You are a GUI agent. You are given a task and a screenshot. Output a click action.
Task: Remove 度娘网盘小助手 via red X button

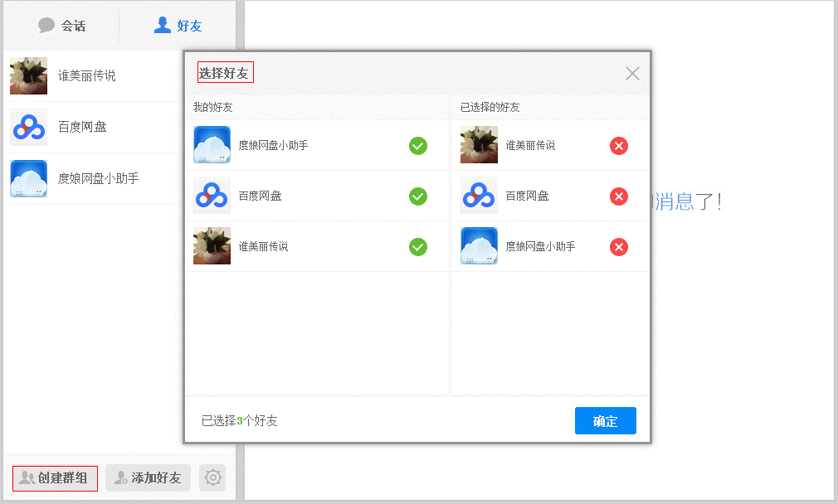(x=618, y=246)
